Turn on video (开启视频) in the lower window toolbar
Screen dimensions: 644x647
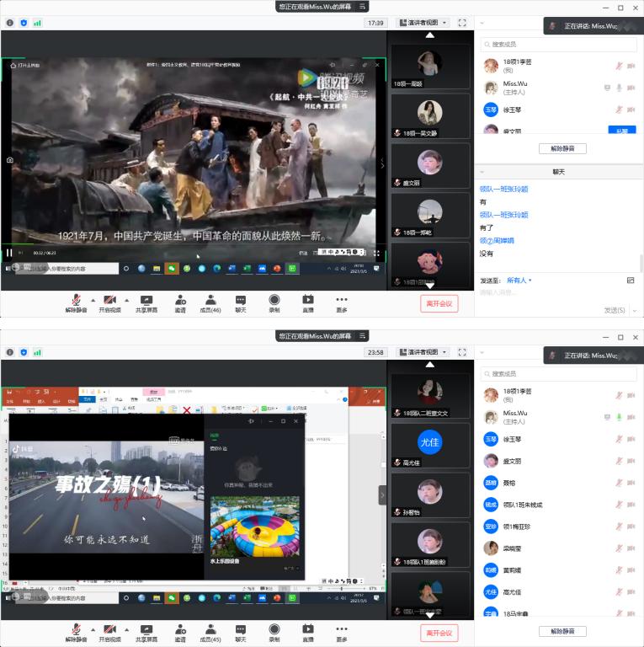coord(109,632)
